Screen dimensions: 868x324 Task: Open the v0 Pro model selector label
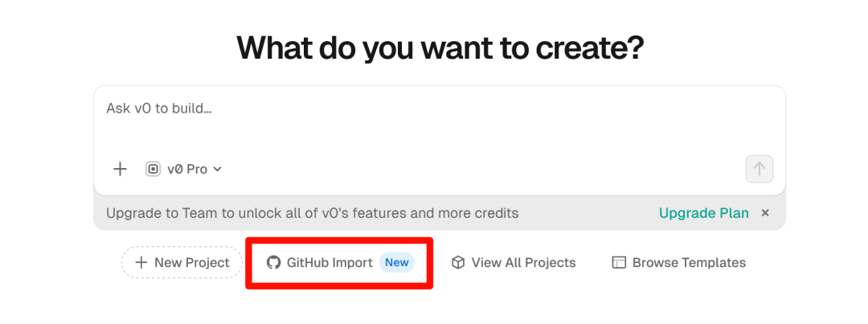pos(187,169)
